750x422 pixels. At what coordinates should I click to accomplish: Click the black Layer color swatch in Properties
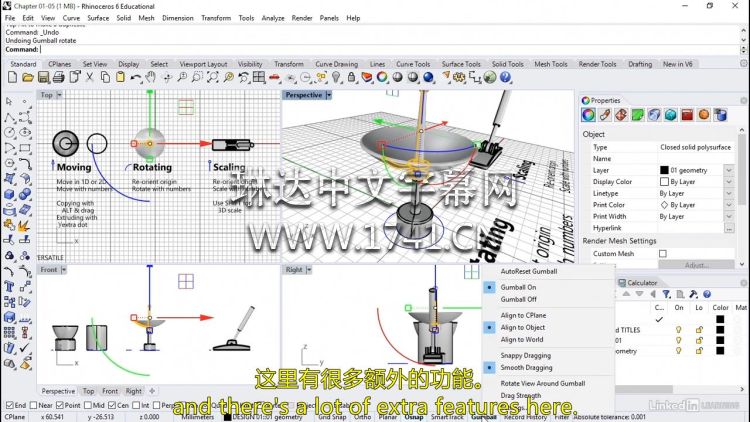pos(664,170)
